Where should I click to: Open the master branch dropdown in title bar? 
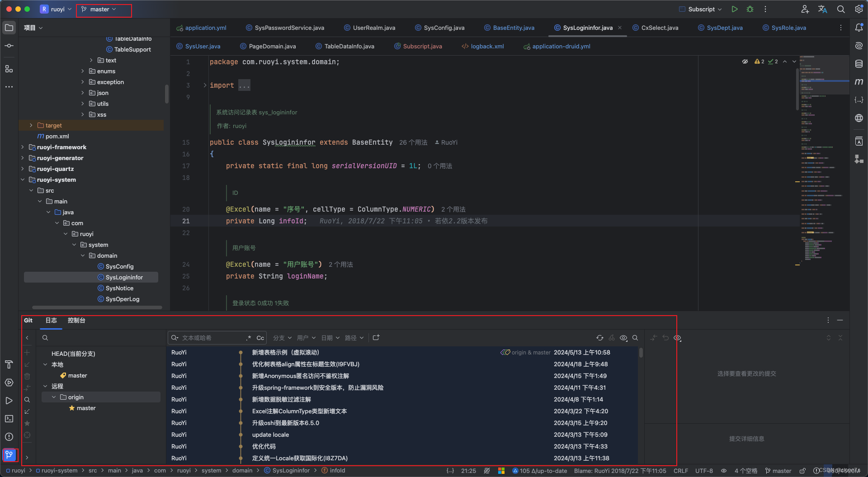click(99, 9)
